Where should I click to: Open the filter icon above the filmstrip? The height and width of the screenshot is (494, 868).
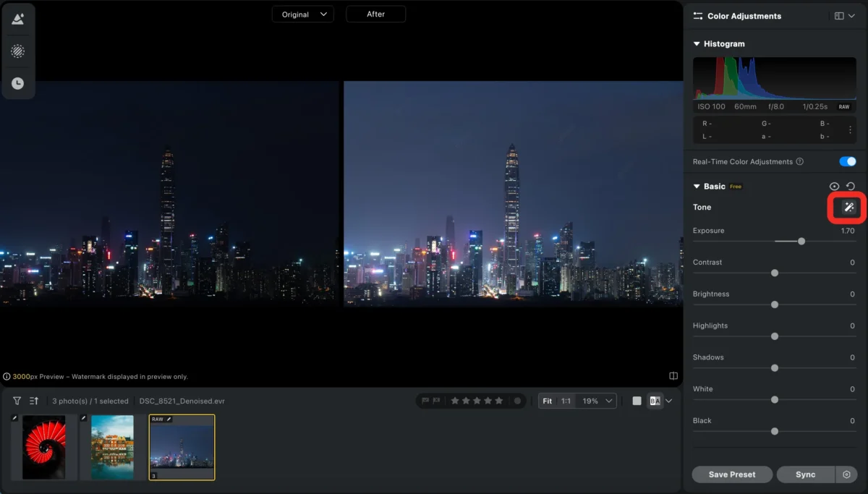coord(16,400)
